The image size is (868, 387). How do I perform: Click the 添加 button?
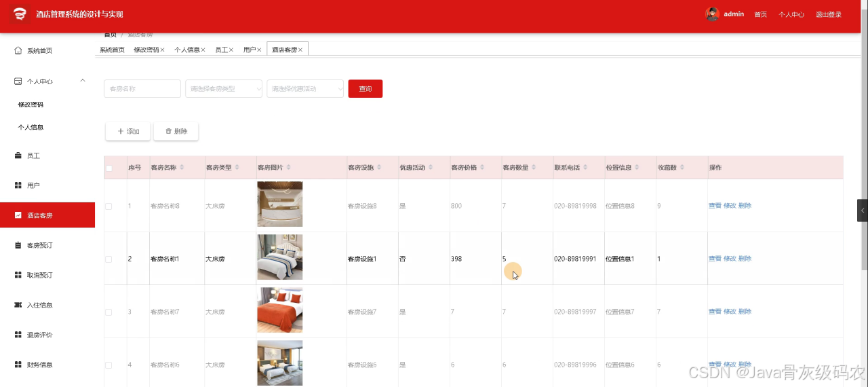(128, 132)
